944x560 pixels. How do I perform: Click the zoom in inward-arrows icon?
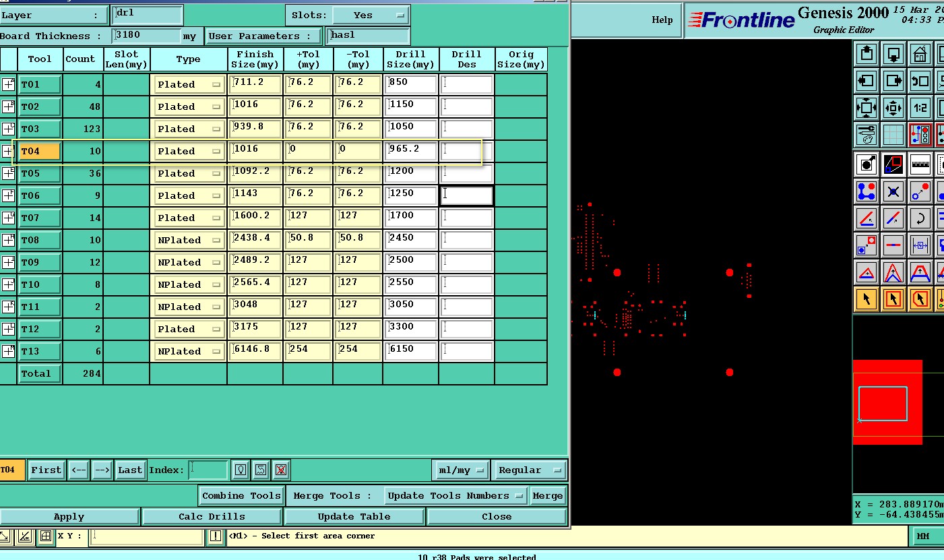[893, 107]
